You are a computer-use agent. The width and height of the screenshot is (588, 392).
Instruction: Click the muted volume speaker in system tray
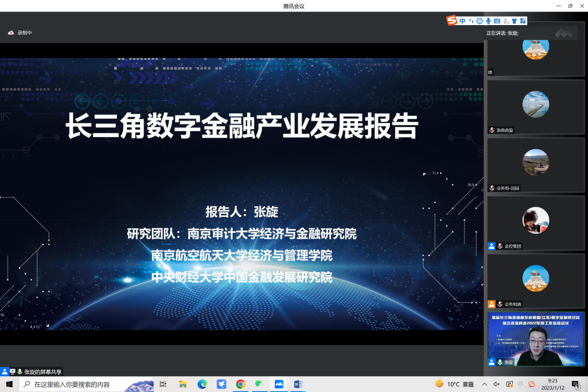point(497,384)
